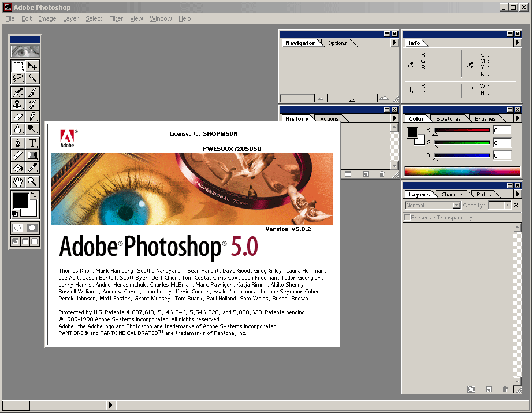Click the zoom out mountains in Navigator
532x413 pixels.
pyautogui.click(x=321, y=99)
